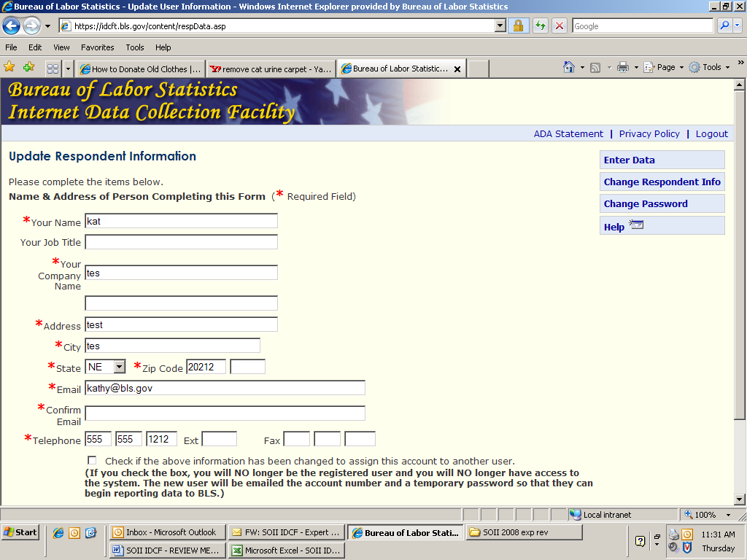Open the Tools gear command bar menu
This screenshot has width=747, height=560.
click(709, 67)
